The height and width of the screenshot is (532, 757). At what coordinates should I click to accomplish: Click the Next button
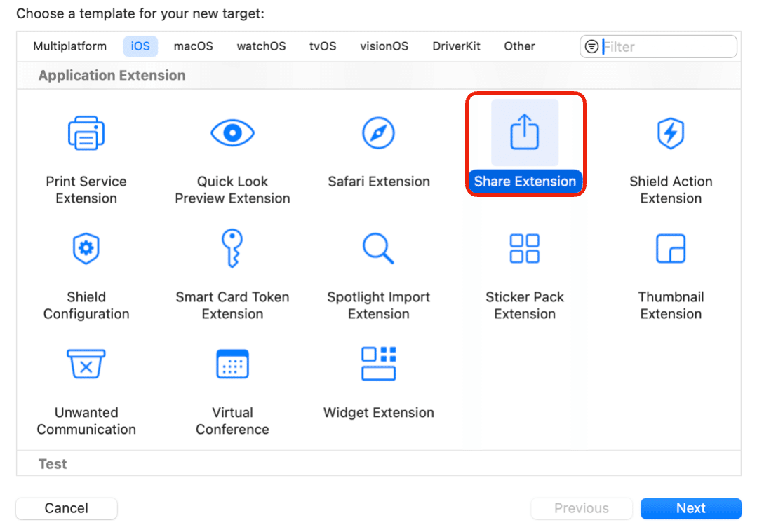[691, 508]
